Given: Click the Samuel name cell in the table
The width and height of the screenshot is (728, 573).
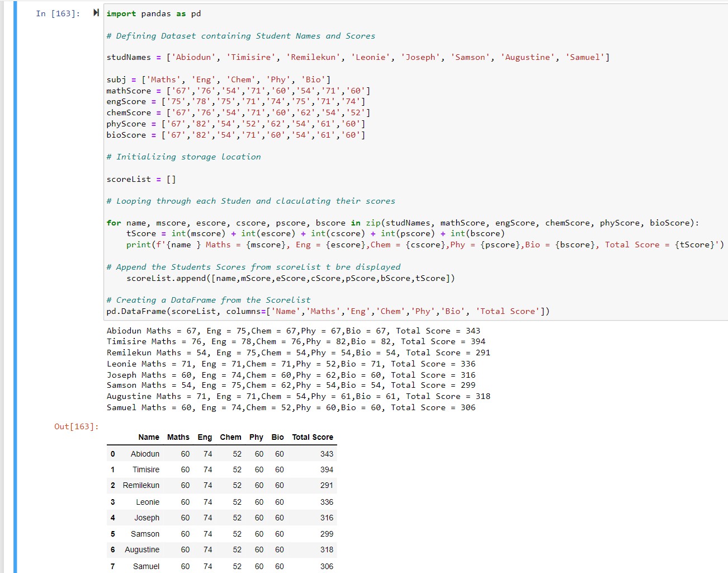Looking at the screenshot, I should coord(146,566).
